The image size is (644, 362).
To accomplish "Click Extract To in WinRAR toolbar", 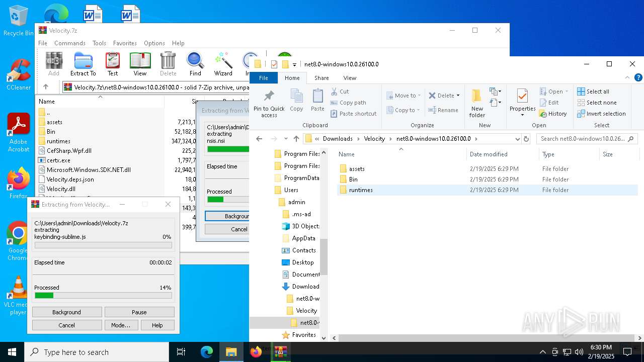I will click(83, 64).
